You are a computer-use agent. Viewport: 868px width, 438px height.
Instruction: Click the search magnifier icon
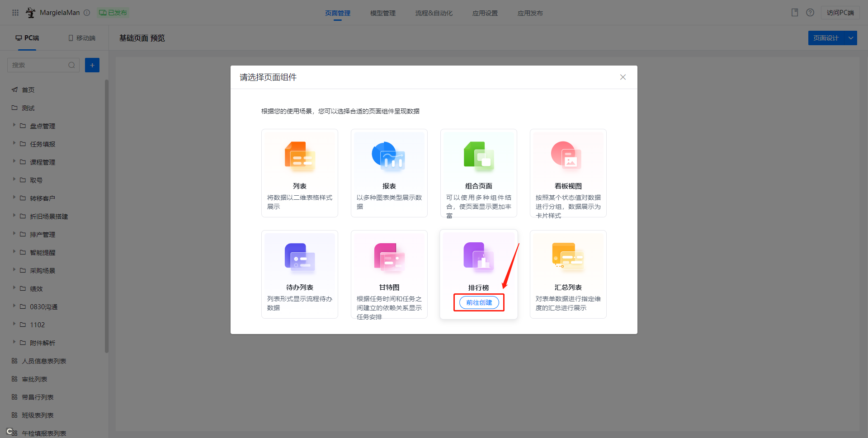tap(71, 65)
